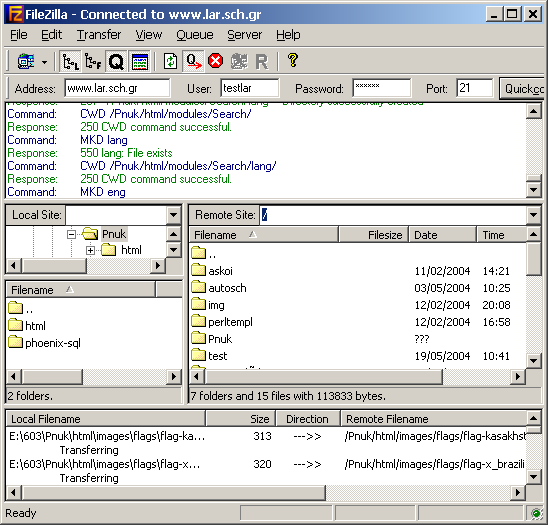Expand the html tree node
The height and width of the screenshot is (525, 548).
(90, 250)
